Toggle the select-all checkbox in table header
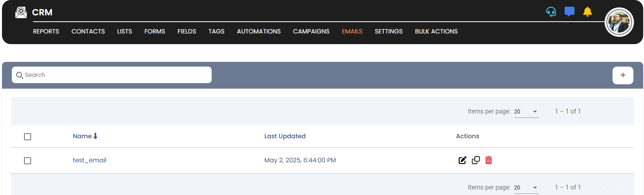Image resolution: width=644 pixels, height=195 pixels. tap(28, 137)
